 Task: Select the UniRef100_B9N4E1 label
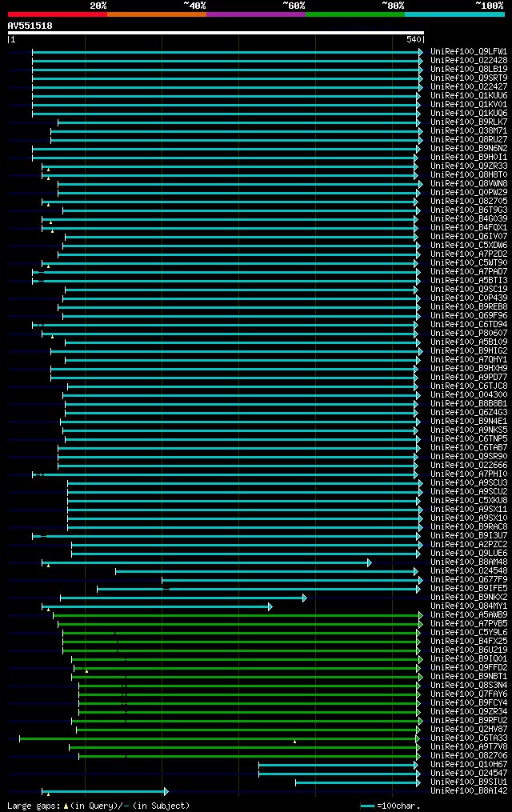pos(469,422)
